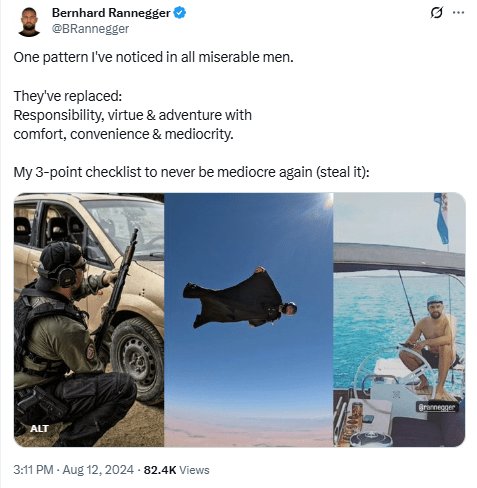This screenshot has width=477, height=488.
Task: Click the 3:11 PM · Aug 12, 2024 timestamp
Action: [x=74, y=470]
